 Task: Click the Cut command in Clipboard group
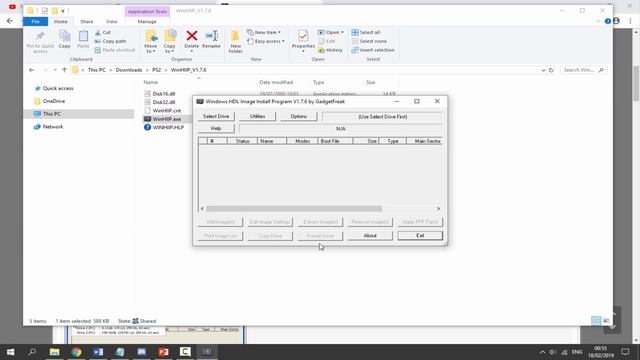(102, 32)
